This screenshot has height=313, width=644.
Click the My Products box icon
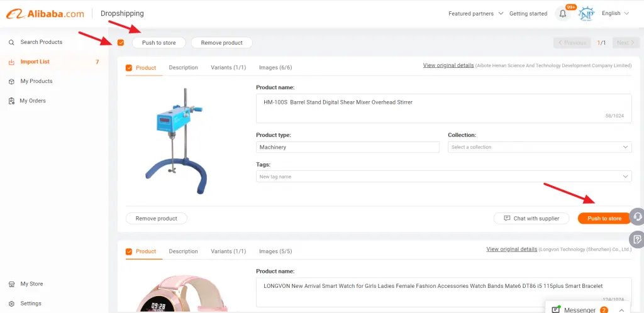pos(11,81)
